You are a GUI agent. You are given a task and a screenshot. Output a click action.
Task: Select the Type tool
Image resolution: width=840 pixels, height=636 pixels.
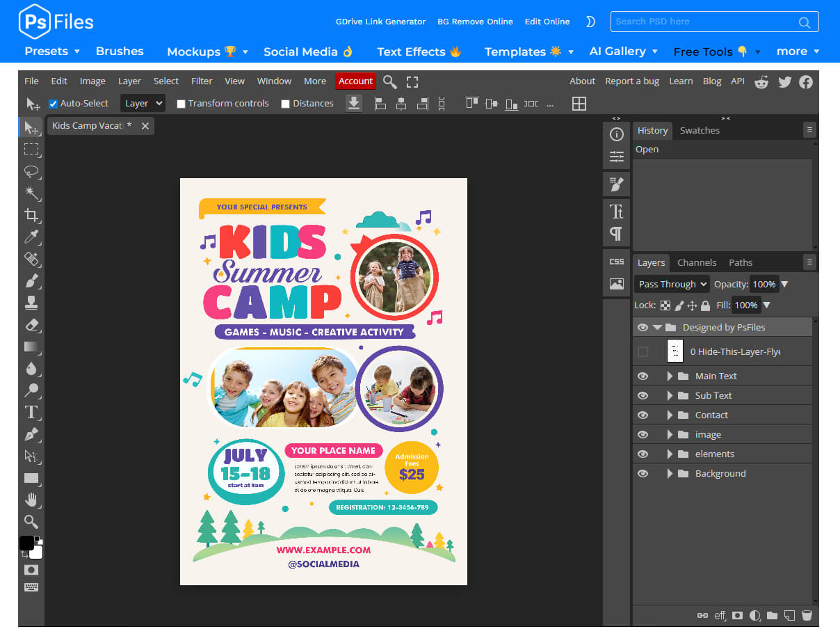[31, 413]
